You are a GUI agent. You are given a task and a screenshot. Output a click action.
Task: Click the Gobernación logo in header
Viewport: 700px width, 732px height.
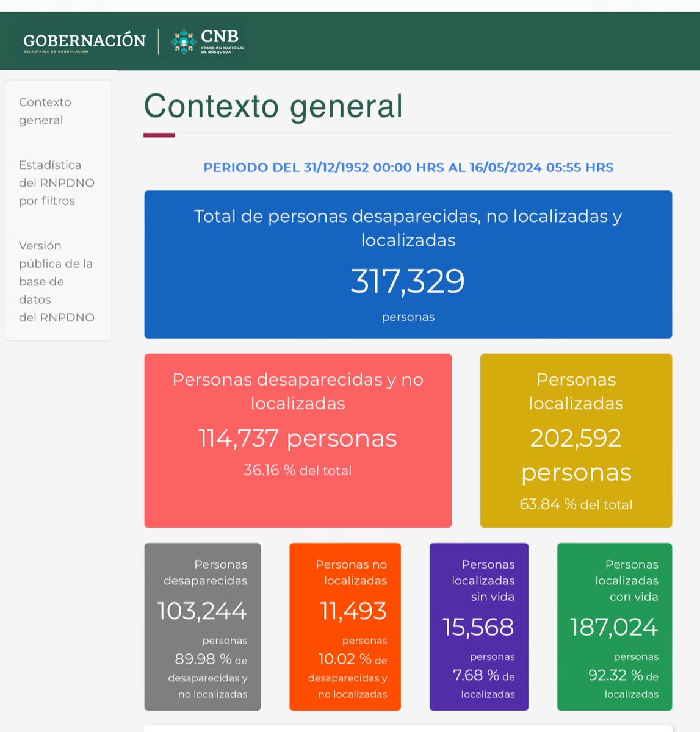point(84,43)
